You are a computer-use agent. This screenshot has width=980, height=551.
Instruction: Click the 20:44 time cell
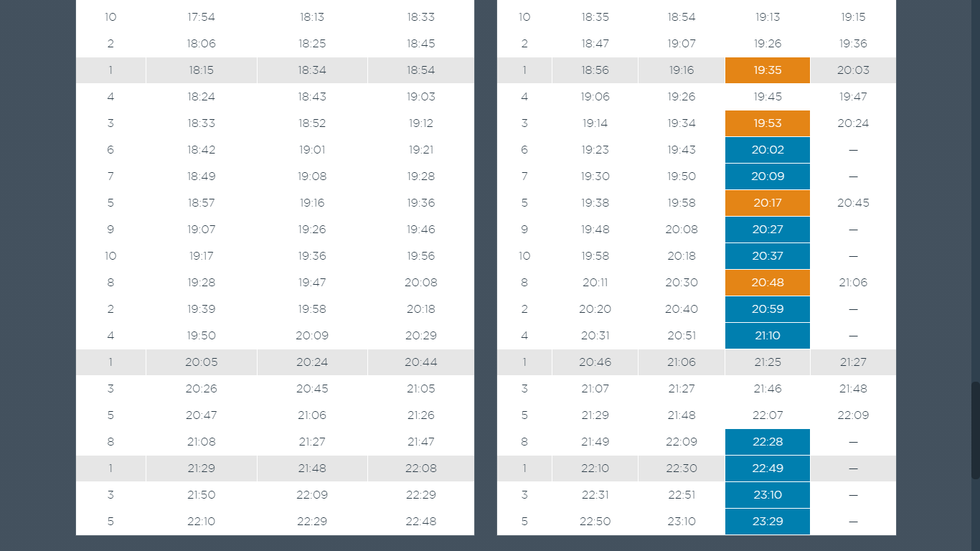point(421,362)
